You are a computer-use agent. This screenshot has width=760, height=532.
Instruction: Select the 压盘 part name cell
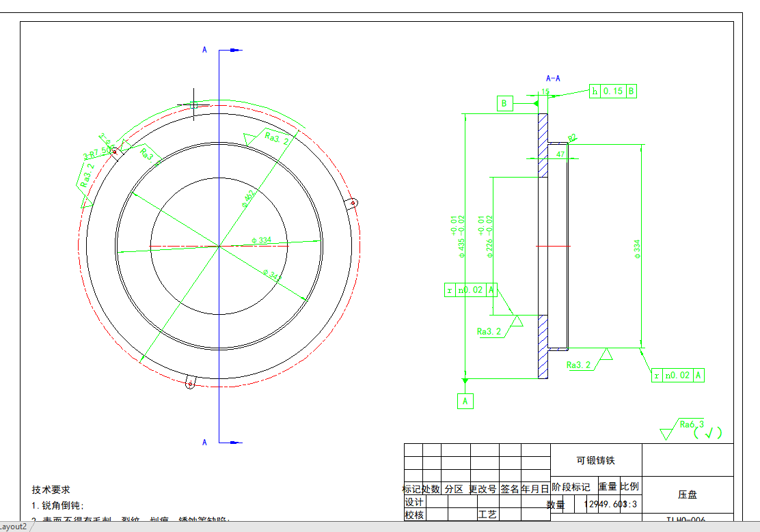687,494
